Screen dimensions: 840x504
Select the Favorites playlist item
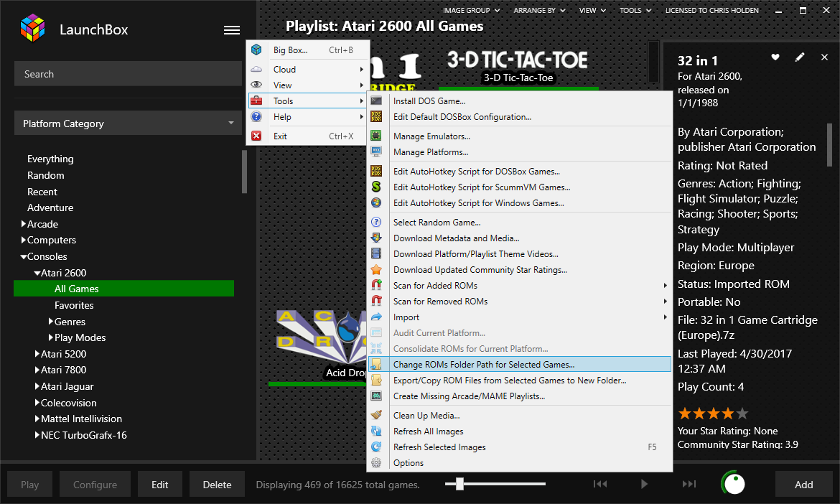(74, 305)
